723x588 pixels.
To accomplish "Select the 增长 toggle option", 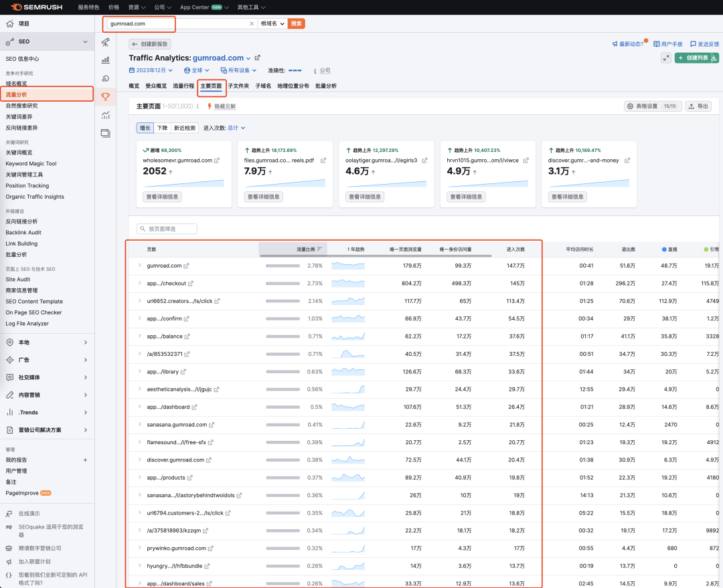I will pyautogui.click(x=145, y=128).
